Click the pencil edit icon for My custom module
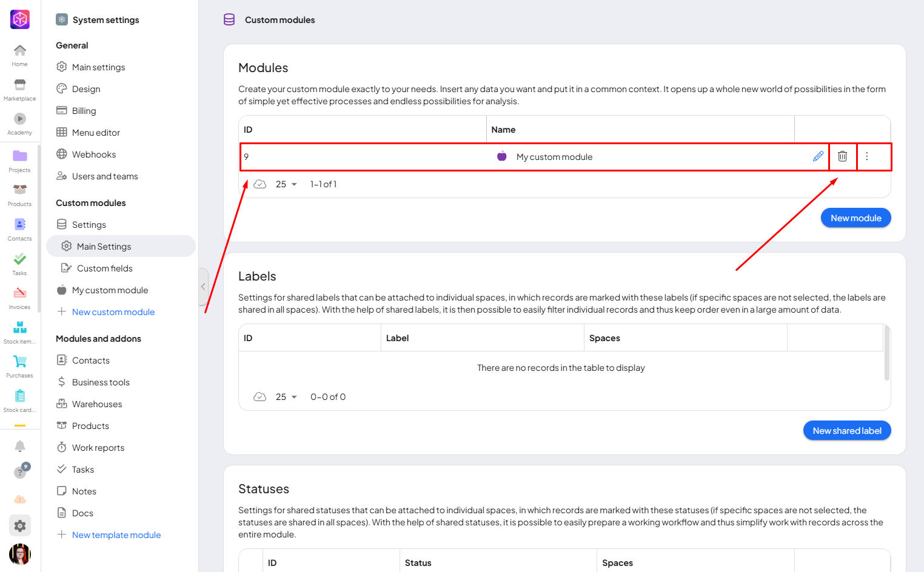924x572 pixels. [x=818, y=156]
